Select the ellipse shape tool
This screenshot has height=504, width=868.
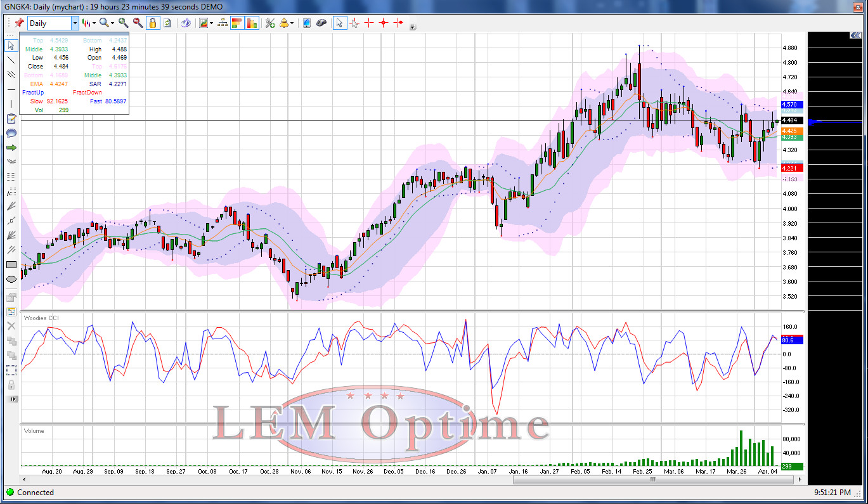[11, 280]
